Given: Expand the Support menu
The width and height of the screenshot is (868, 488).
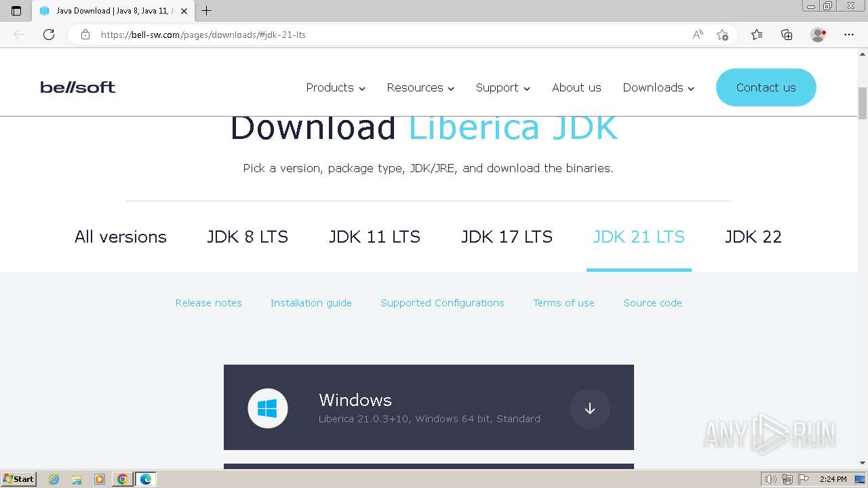Looking at the screenshot, I should pyautogui.click(x=503, y=87).
